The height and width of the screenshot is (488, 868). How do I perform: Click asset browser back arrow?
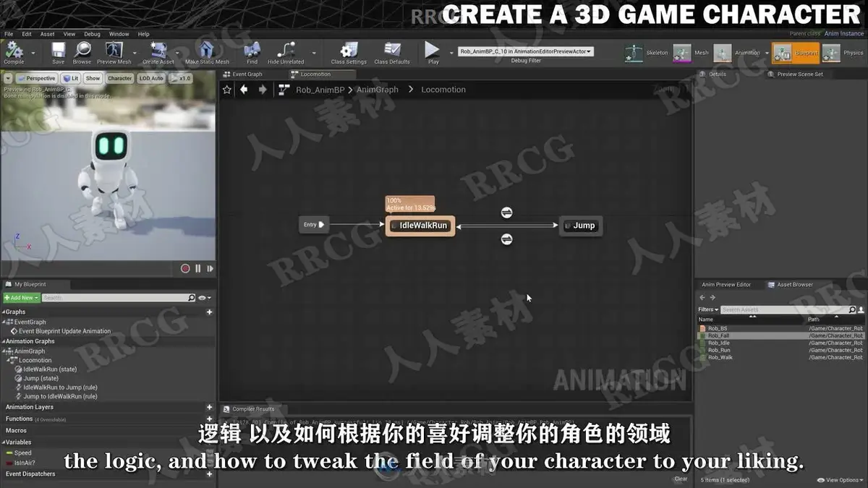(x=702, y=297)
